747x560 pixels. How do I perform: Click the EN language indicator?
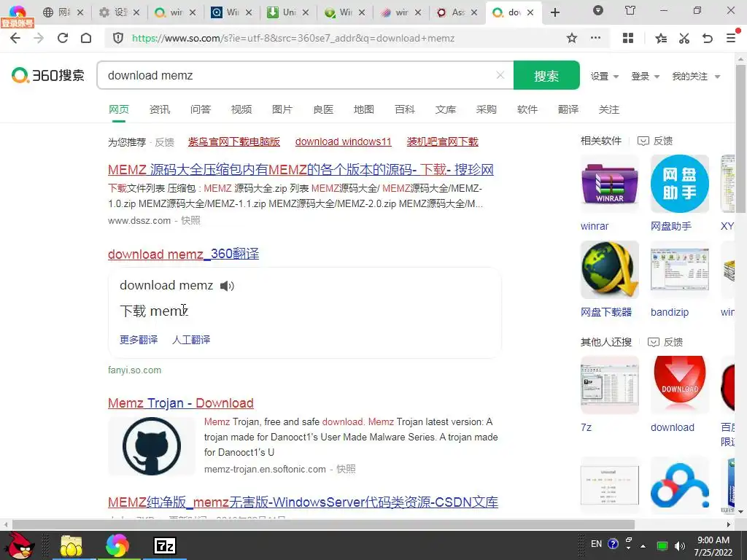coord(596,544)
